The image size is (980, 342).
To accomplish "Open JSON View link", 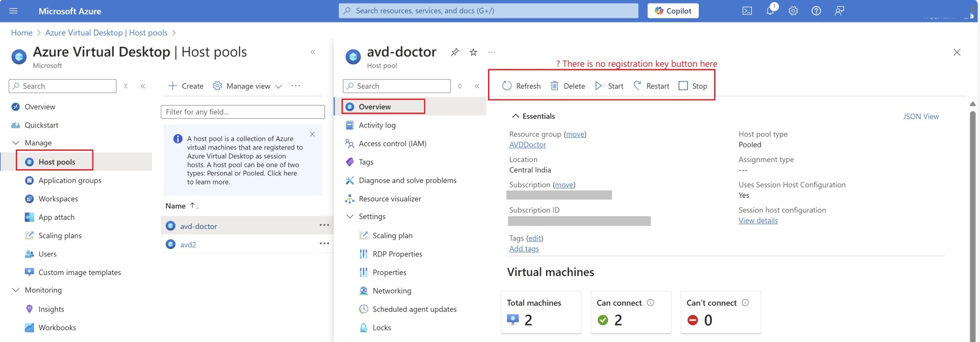I will 921,116.
